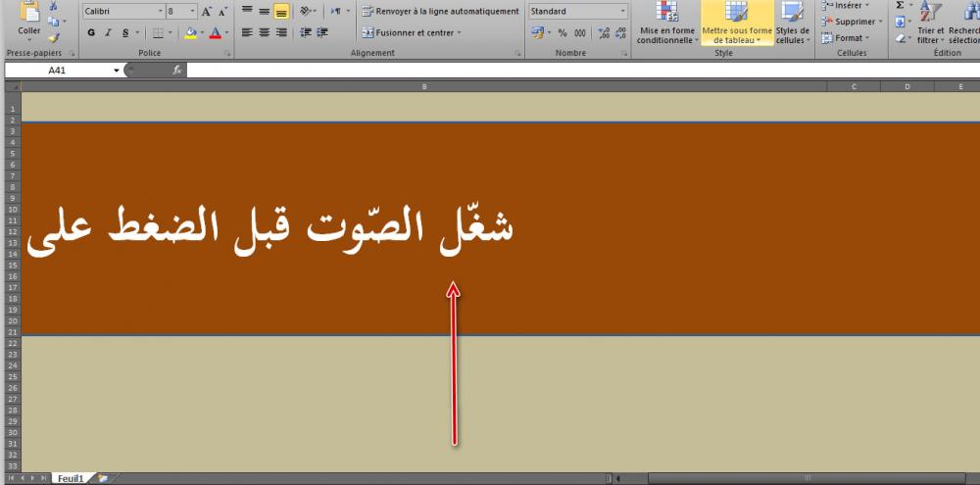
Task: Open the fill color dropdown arrow
Action: coord(203,32)
